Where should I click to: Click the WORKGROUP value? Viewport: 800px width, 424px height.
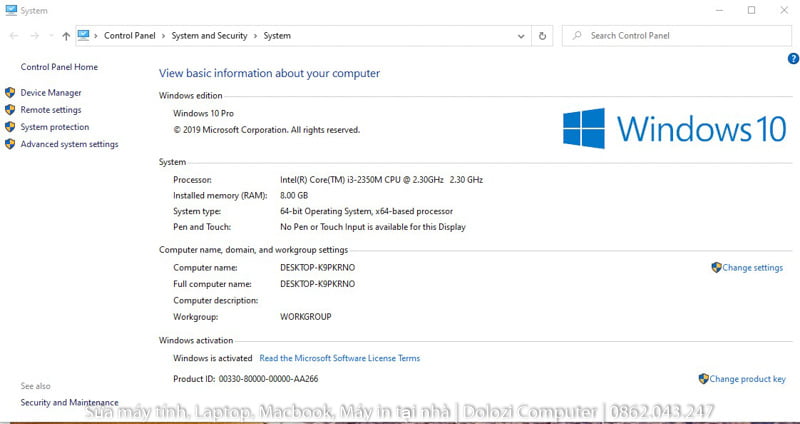(x=306, y=317)
